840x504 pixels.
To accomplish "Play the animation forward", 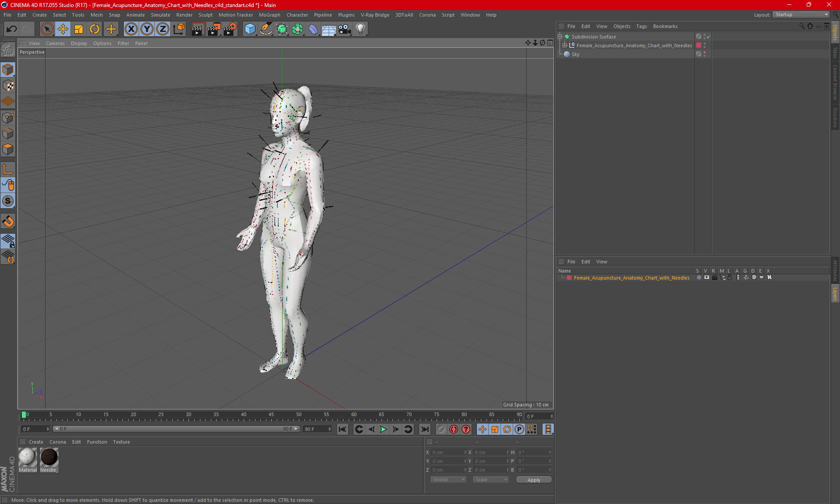I will 383,429.
